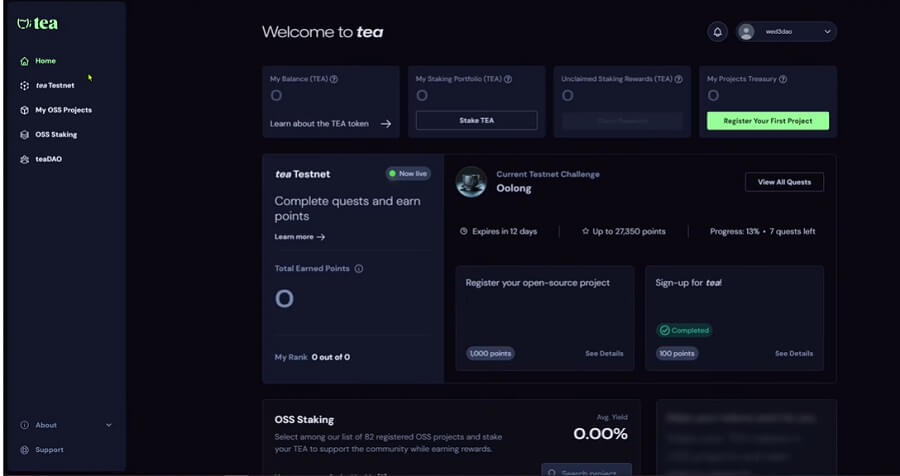Click the About info icon

24,425
